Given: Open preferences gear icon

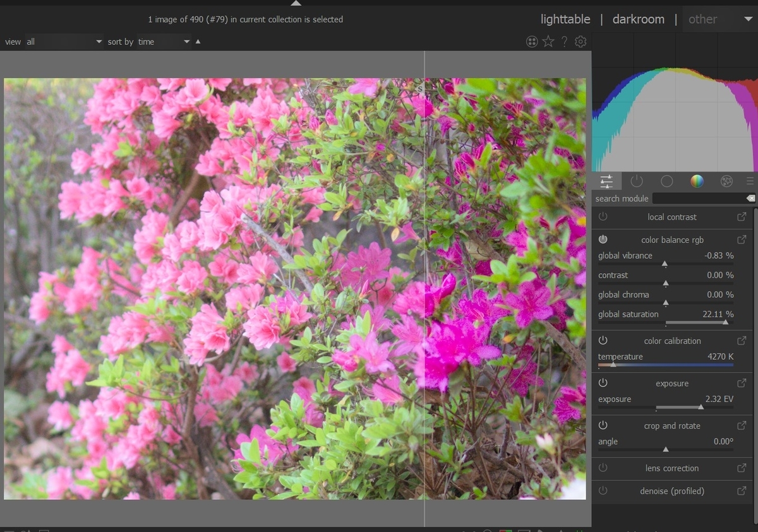Looking at the screenshot, I should [x=581, y=42].
